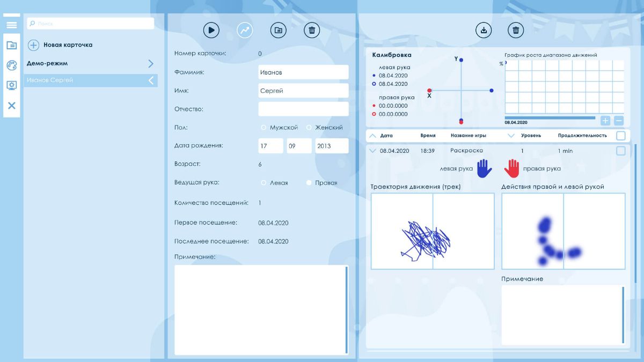Click the Фамилия field with Иванов
The height and width of the screenshot is (362, 644).
point(303,72)
